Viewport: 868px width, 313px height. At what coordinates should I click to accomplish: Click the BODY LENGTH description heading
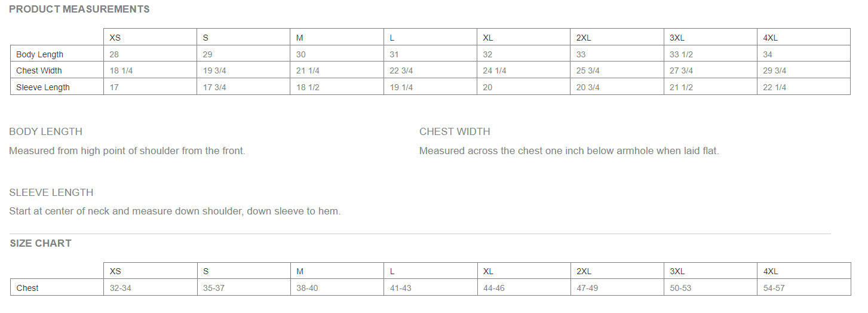click(x=45, y=131)
